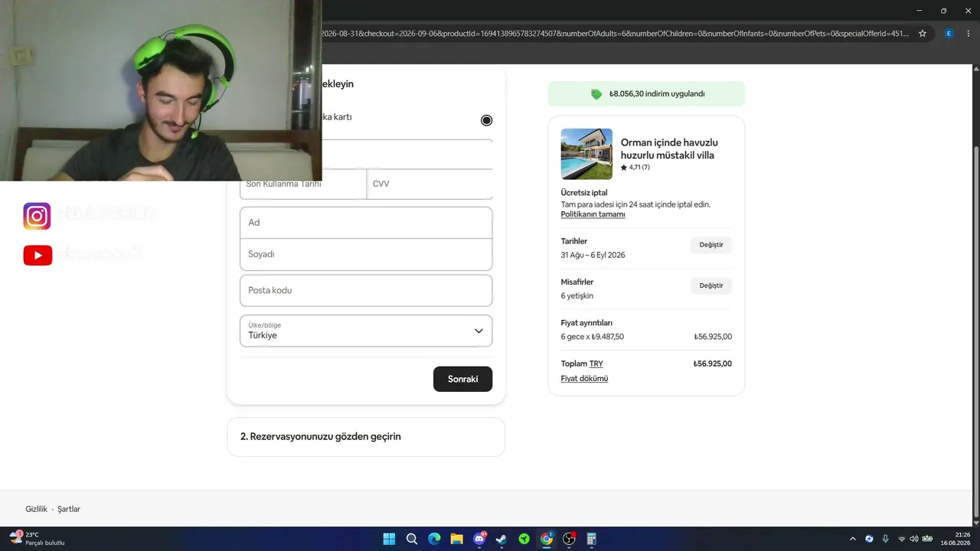Click the green discount tag icon
The height and width of the screenshot is (551, 980).
click(x=596, y=94)
